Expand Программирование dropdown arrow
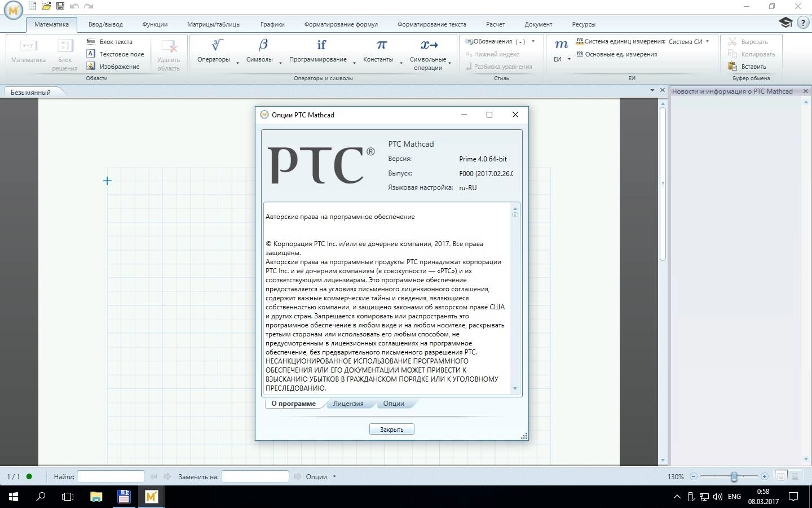The width and height of the screenshot is (812, 508). pos(354,63)
